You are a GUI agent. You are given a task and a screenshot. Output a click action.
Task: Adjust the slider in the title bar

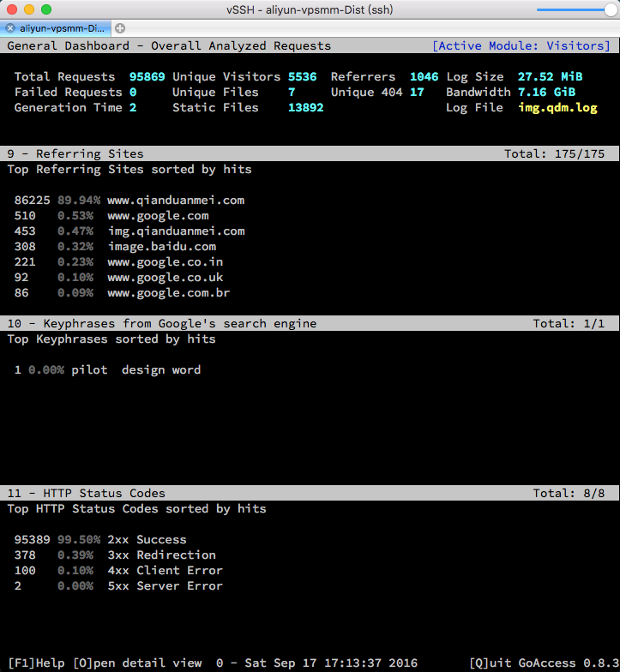click(x=611, y=9)
